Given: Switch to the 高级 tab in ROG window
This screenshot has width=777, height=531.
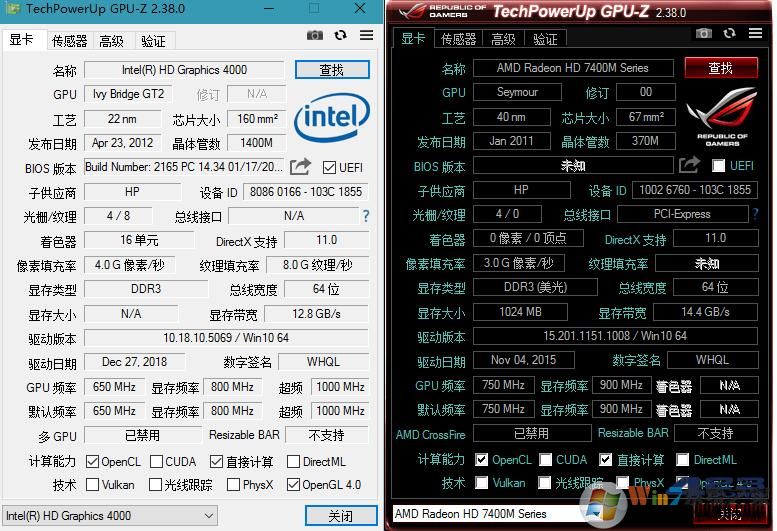Looking at the screenshot, I should [503, 40].
